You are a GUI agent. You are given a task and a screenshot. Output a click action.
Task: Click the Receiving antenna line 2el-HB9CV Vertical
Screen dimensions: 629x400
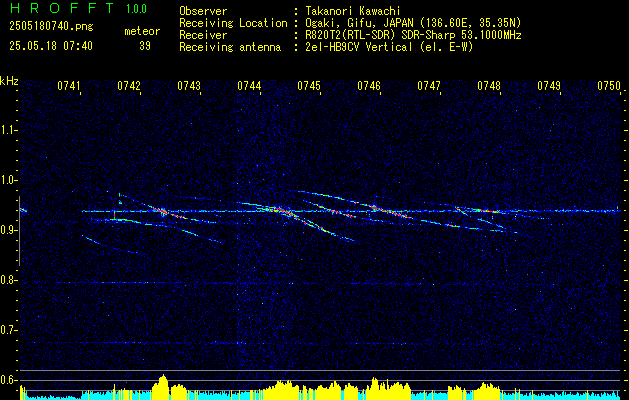tap(389, 47)
